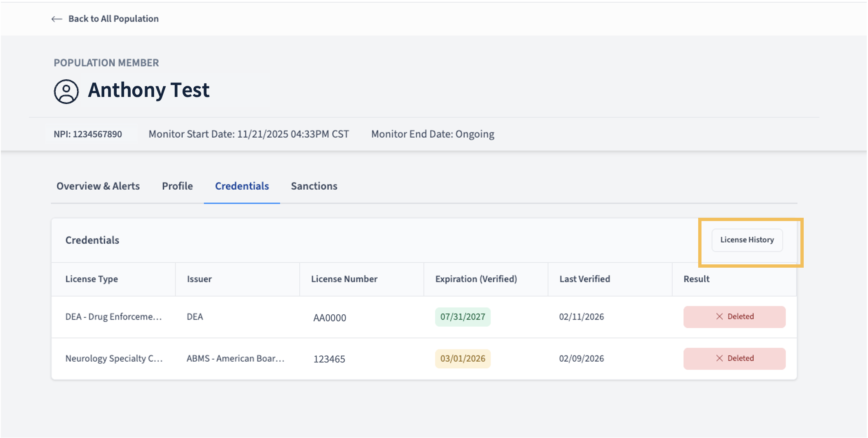This screenshot has height=438, width=868.
Task: Open the Overview & Alerts tab
Action: (x=98, y=186)
